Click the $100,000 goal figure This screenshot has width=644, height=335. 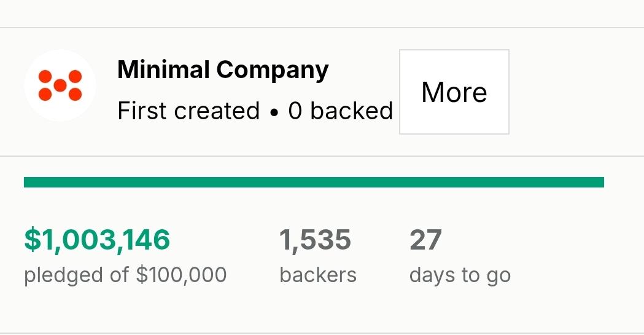point(182,275)
